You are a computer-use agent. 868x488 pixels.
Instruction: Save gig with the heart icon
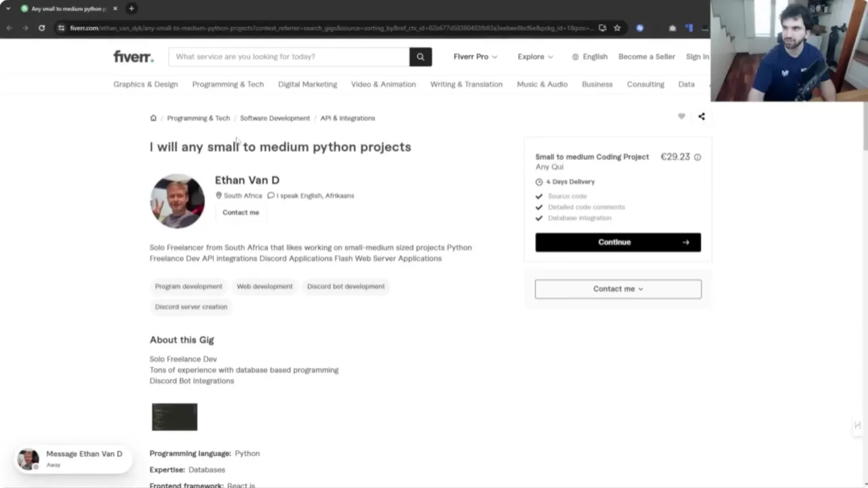(x=682, y=117)
